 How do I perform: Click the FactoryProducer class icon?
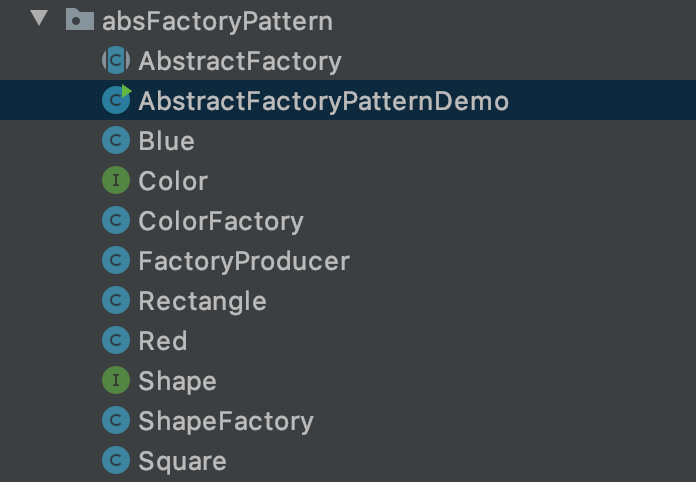click(116, 261)
